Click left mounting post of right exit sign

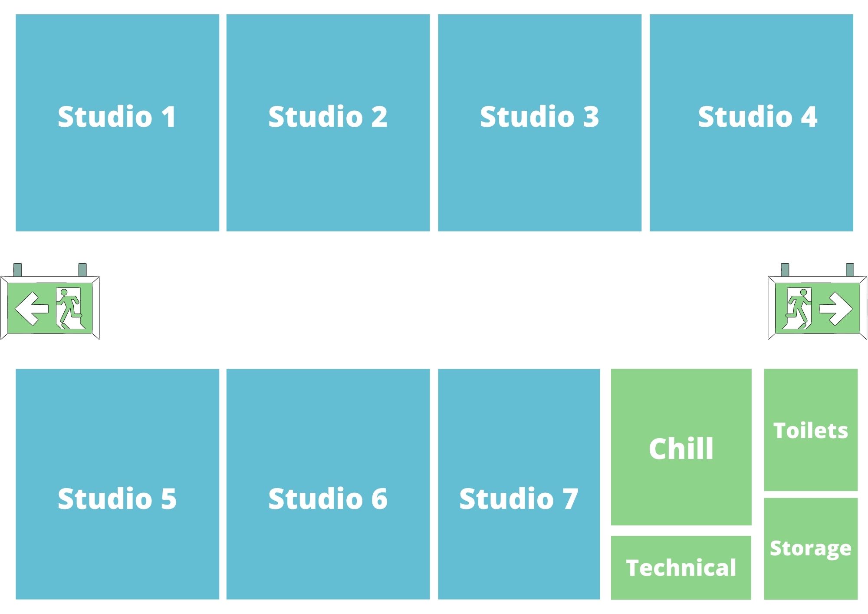[x=785, y=270]
